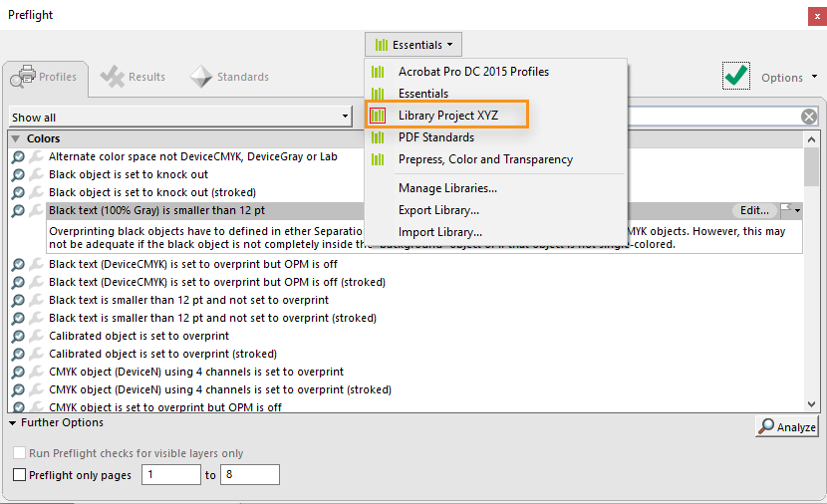Click wrench icon for Calibrated object overprint (stroked)
The height and width of the screenshot is (504, 827).
(36, 354)
